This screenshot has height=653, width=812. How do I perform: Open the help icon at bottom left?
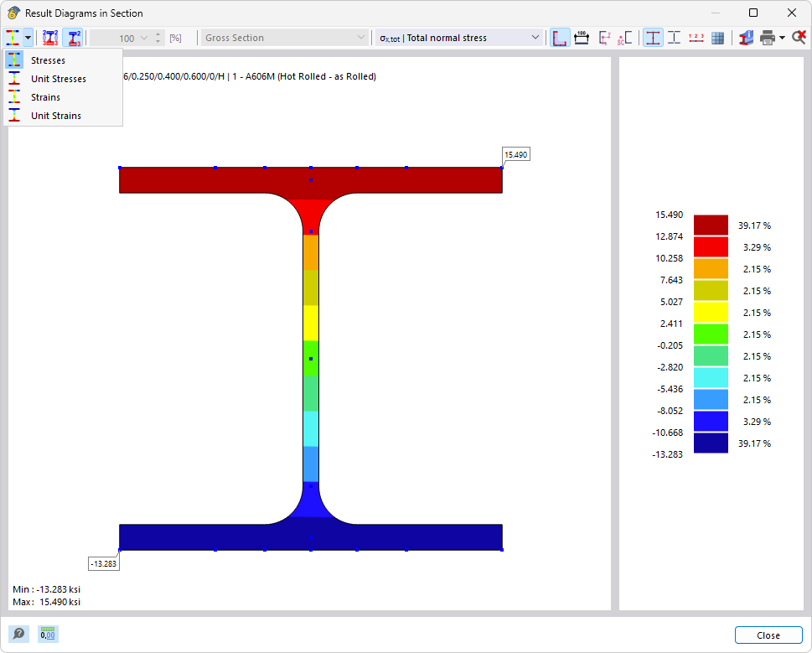(x=18, y=635)
